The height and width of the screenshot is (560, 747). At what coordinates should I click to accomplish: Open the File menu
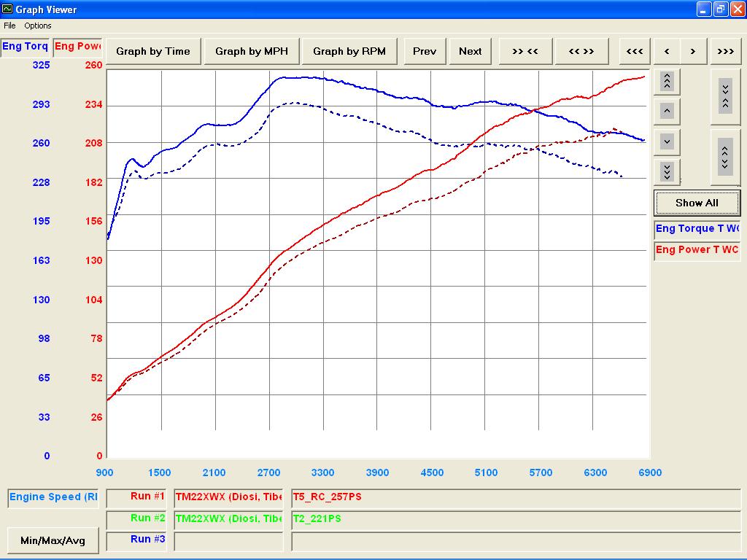[9, 26]
